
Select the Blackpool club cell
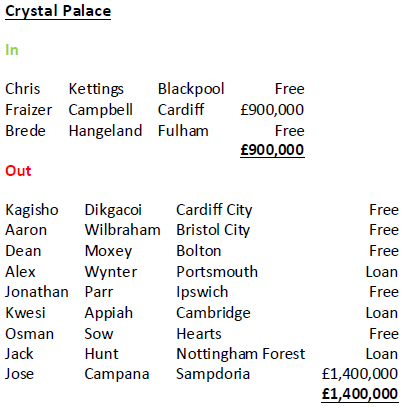coord(191,89)
